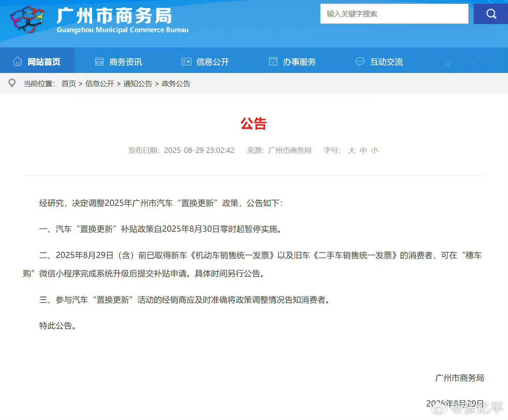Click 政务公告 breadcrumb link

point(176,84)
